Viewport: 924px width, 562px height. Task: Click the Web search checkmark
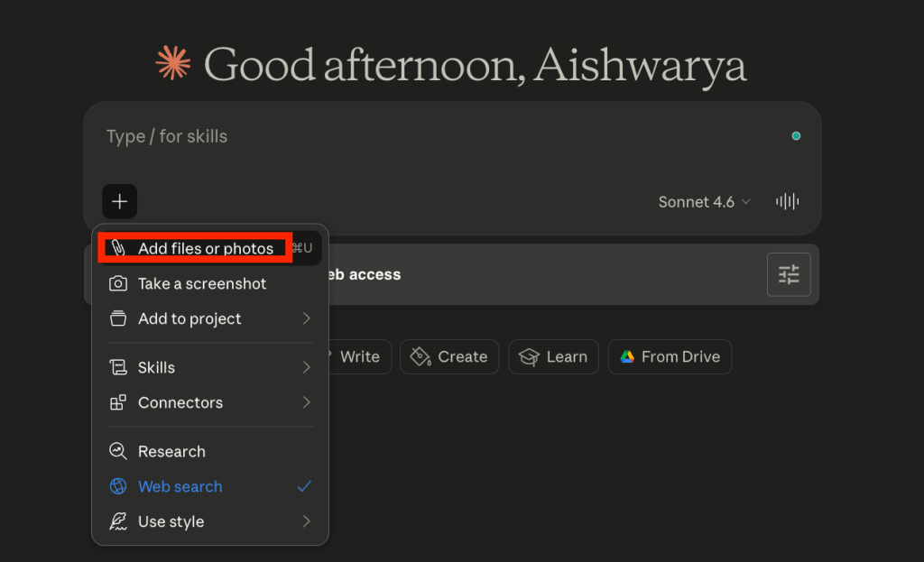(x=304, y=486)
